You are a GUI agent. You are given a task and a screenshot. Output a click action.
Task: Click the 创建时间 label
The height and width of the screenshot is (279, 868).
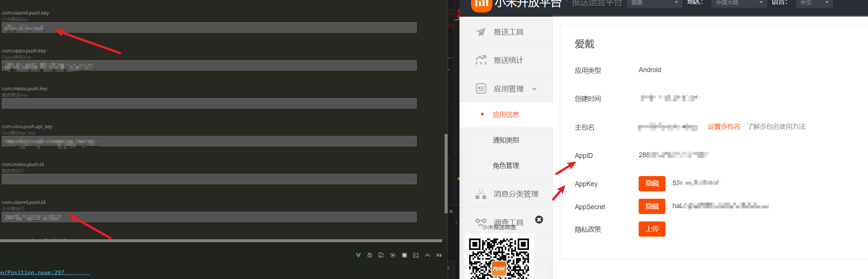588,99
